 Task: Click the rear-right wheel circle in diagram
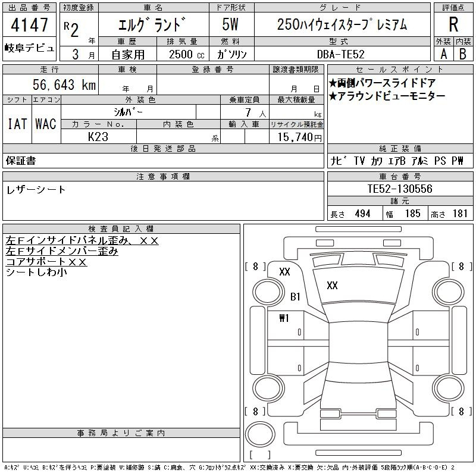point(449,388)
